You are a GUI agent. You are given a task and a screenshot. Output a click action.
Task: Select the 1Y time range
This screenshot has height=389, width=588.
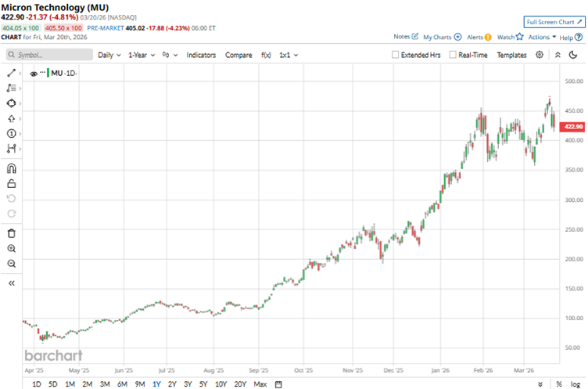tap(156, 384)
